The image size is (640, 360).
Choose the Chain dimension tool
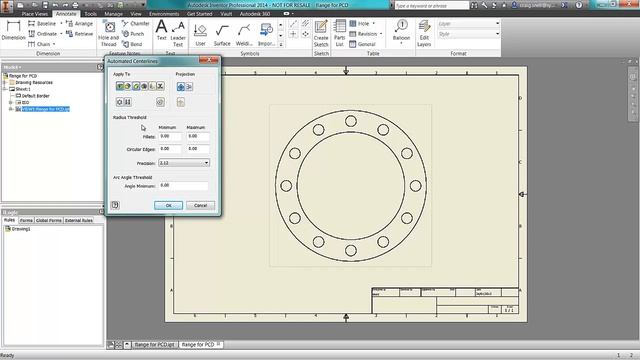pos(39,44)
